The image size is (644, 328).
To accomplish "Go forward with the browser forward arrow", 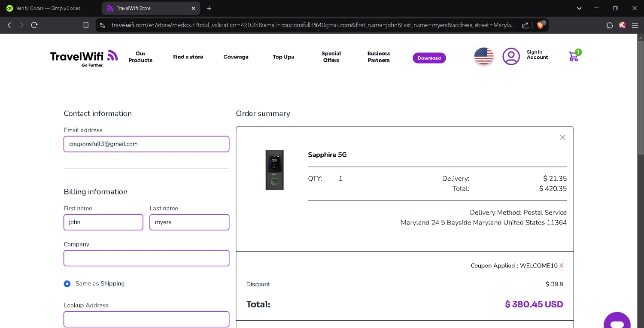I will [x=21, y=25].
